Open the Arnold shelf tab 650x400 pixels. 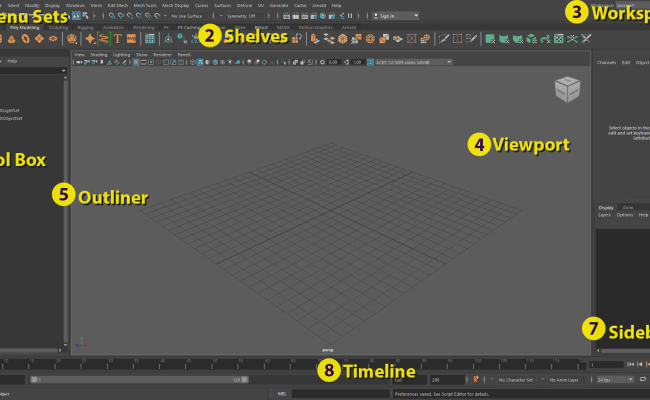pyautogui.click(x=349, y=27)
